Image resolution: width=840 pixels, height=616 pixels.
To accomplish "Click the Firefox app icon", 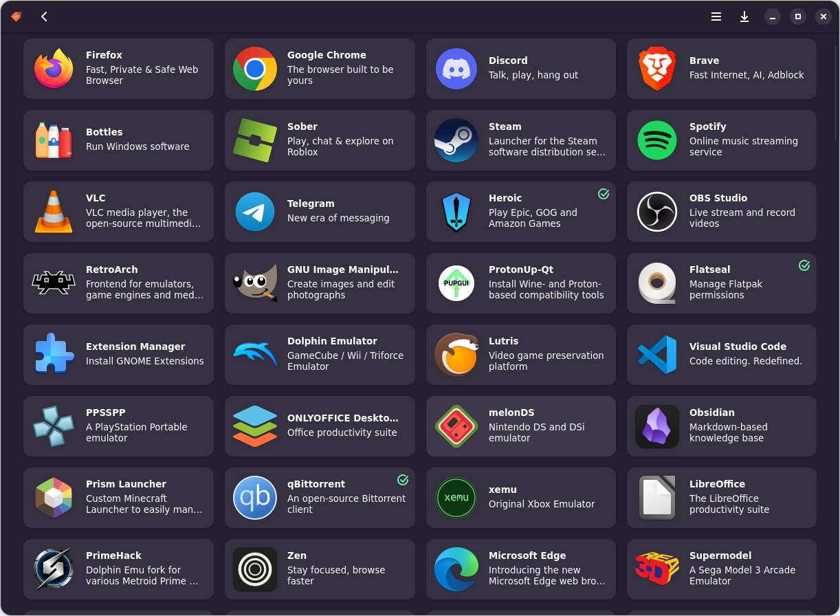I will tap(54, 69).
